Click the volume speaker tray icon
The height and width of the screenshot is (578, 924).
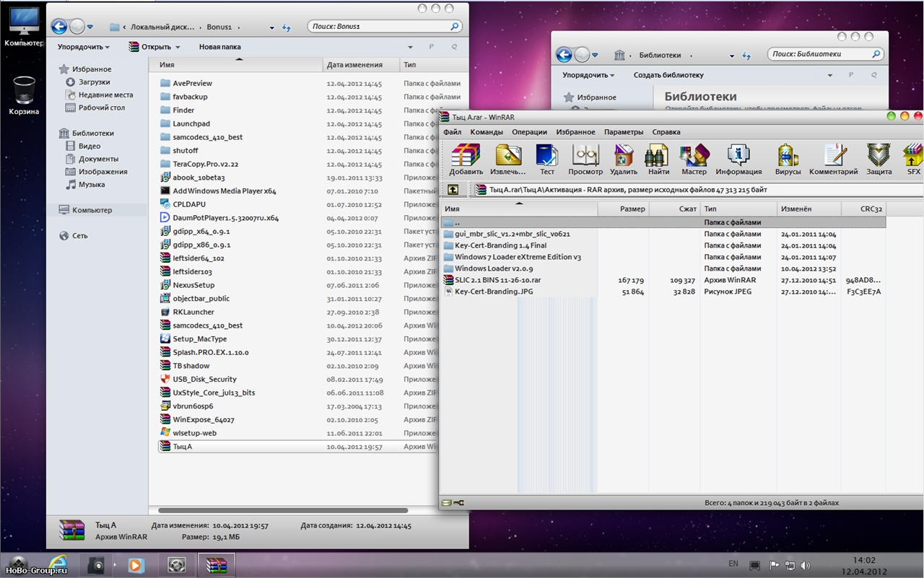point(806,566)
